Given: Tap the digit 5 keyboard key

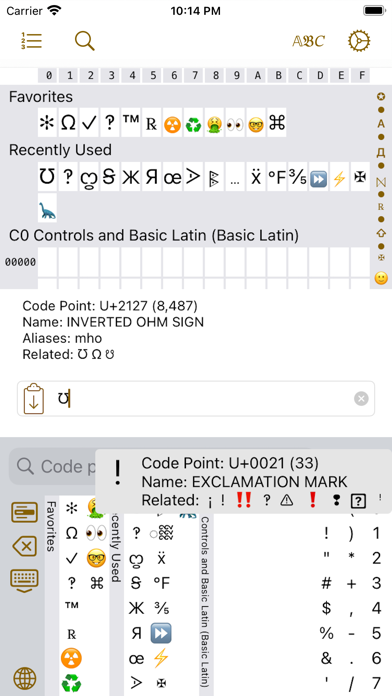Looking at the screenshot, I should 376,633.
